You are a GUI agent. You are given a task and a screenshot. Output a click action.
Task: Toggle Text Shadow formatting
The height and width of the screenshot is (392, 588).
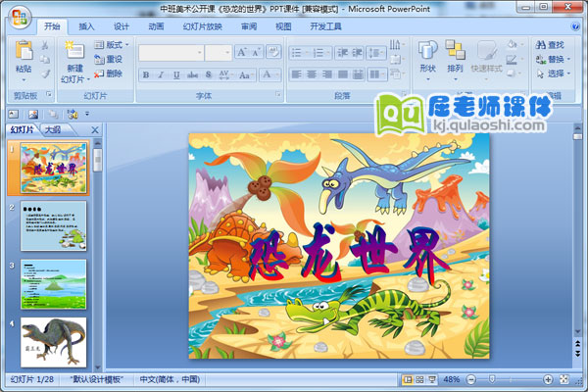tap(209, 74)
